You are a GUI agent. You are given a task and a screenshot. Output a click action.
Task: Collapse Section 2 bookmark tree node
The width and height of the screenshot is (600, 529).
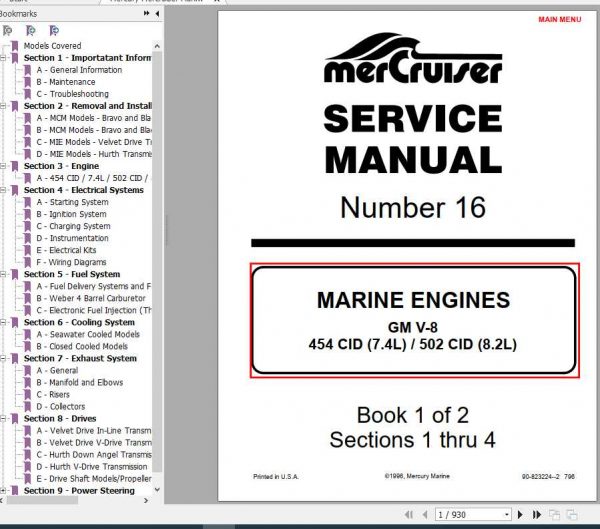(x=3, y=106)
